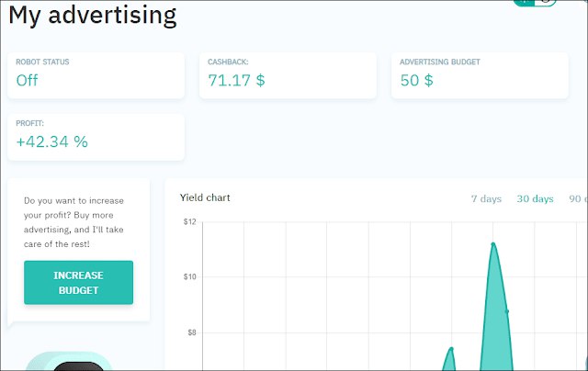The image size is (588, 371).
Task: Select the data point on the peak's right slope
Action: [x=507, y=311]
